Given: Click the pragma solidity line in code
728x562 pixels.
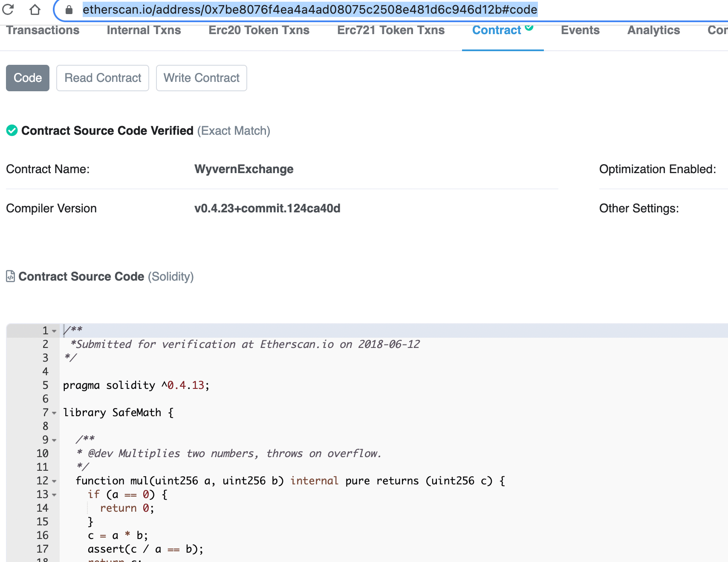Looking at the screenshot, I should [136, 385].
